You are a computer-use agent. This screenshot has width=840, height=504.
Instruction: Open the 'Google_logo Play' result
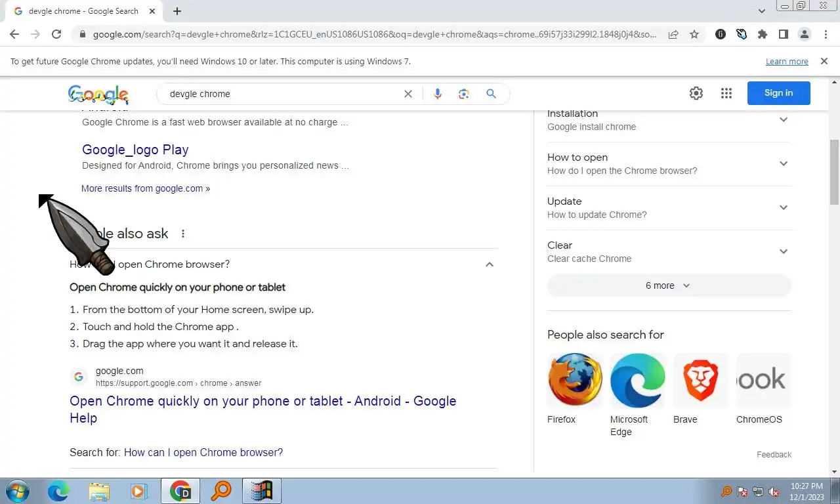pyautogui.click(x=135, y=150)
